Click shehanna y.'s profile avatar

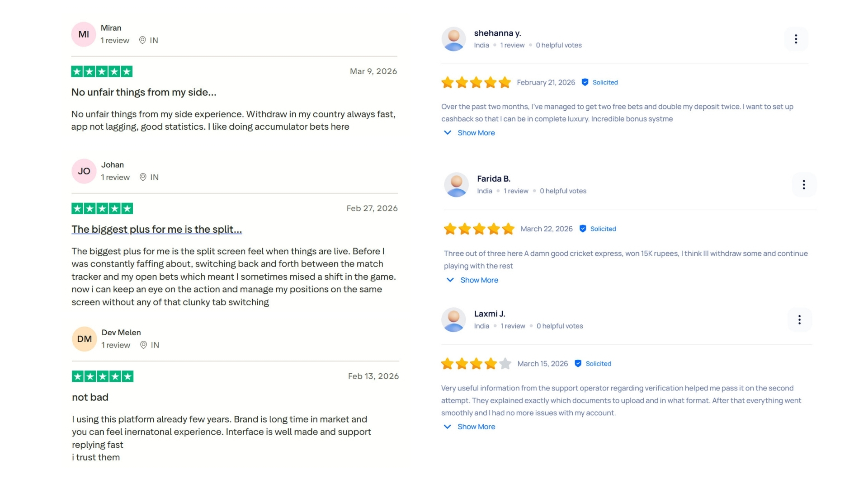(x=453, y=39)
